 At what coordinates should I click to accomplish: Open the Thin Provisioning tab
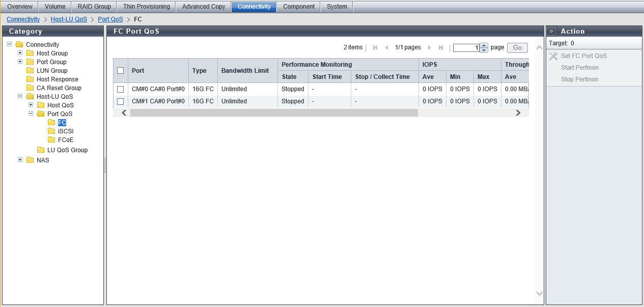click(146, 7)
